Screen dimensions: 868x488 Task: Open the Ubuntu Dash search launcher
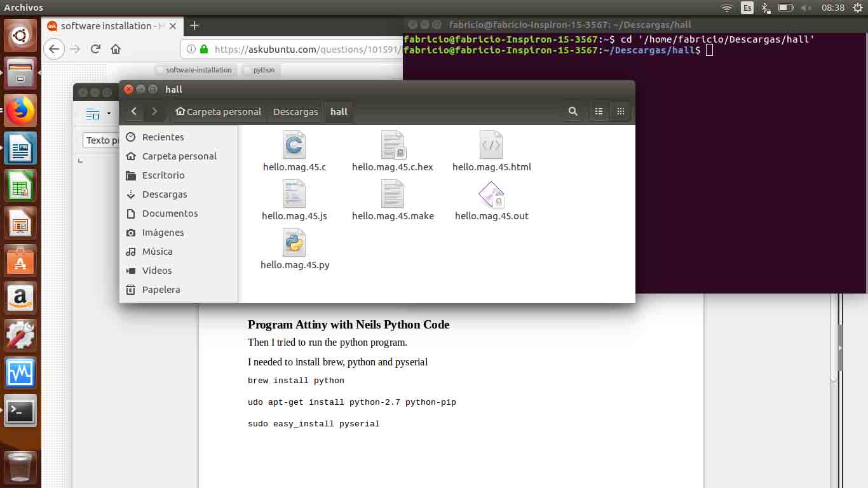20,36
